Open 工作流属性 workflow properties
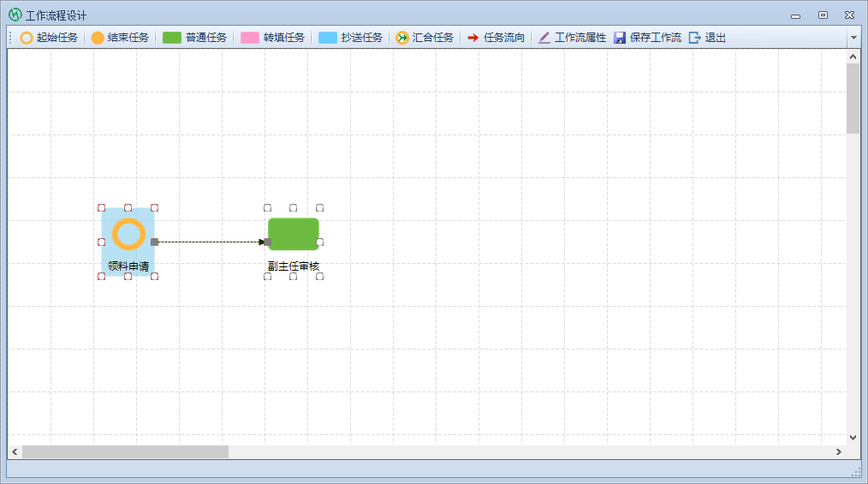The width and height of the screenshot is (868, 484). point(572,38)
